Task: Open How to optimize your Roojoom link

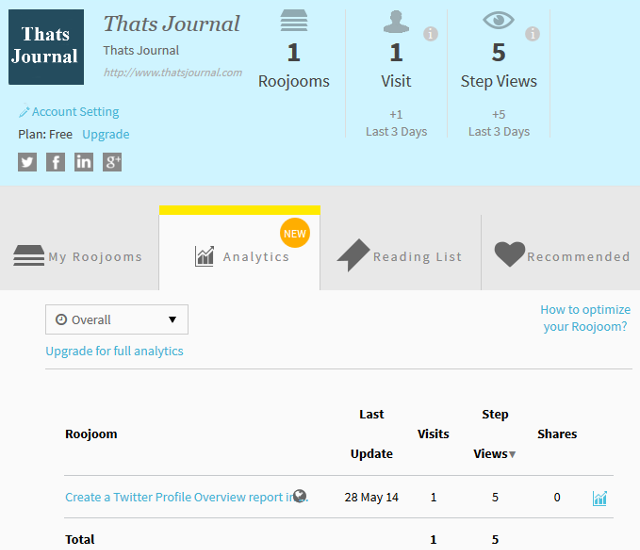Action: 585,318
